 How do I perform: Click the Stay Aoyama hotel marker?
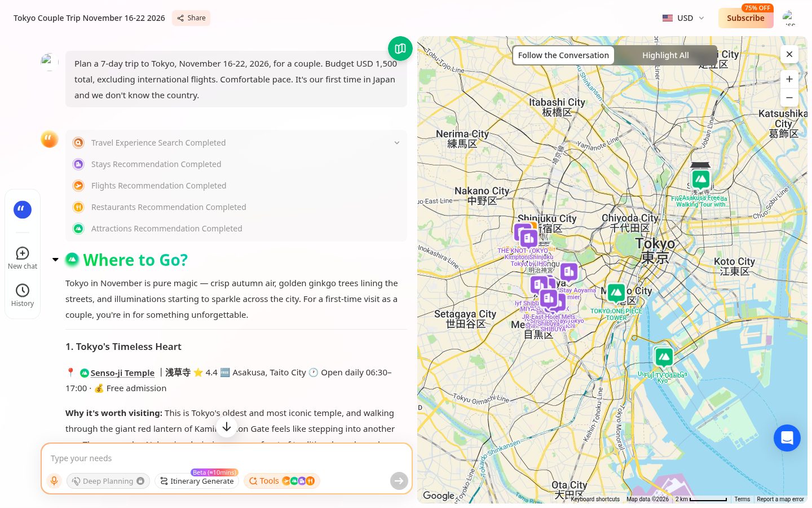[569, 273]
